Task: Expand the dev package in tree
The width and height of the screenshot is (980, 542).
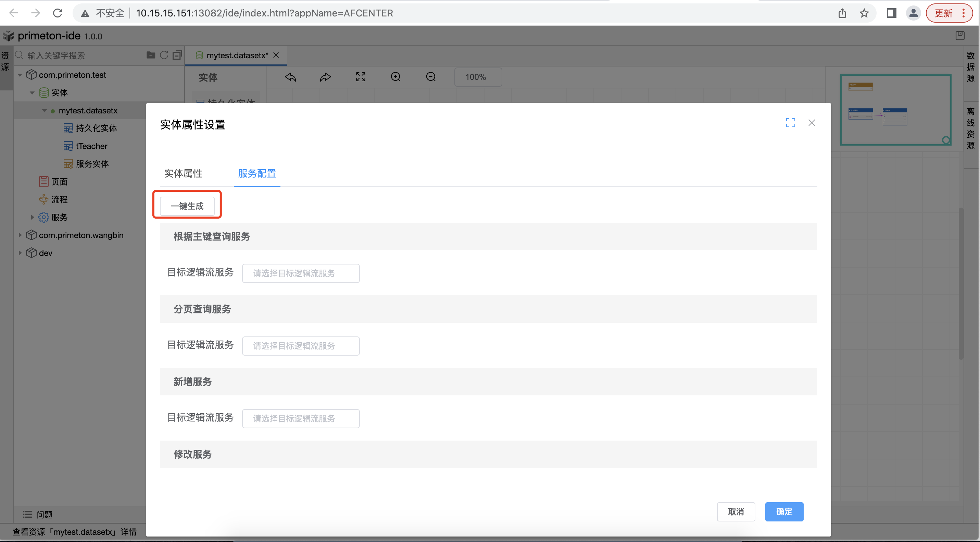Action: coord(20,253)
